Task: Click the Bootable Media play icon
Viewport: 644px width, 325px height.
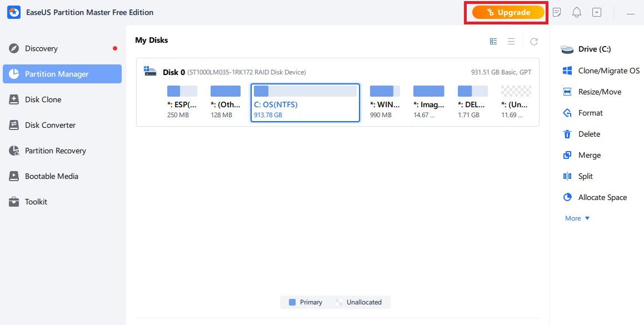Action: click(14, 176)
